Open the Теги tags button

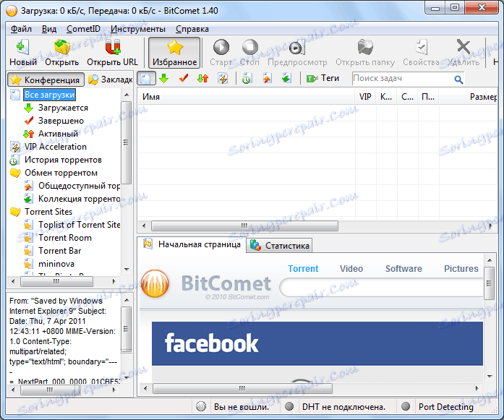click(323, 78)
